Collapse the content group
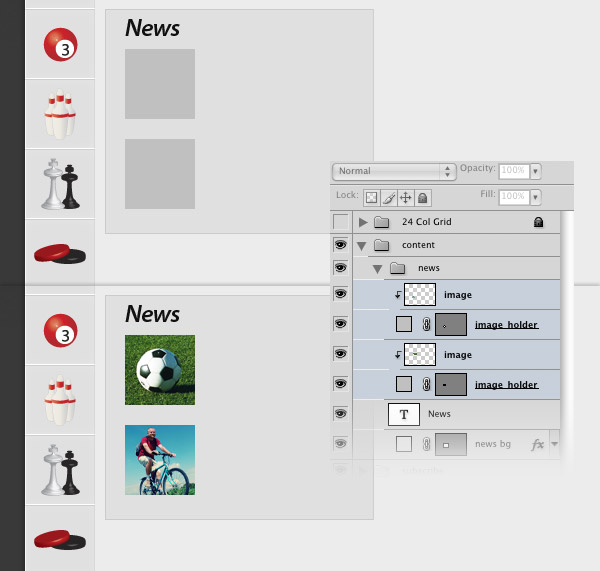600x571 pixels. [x=362, y=246]
